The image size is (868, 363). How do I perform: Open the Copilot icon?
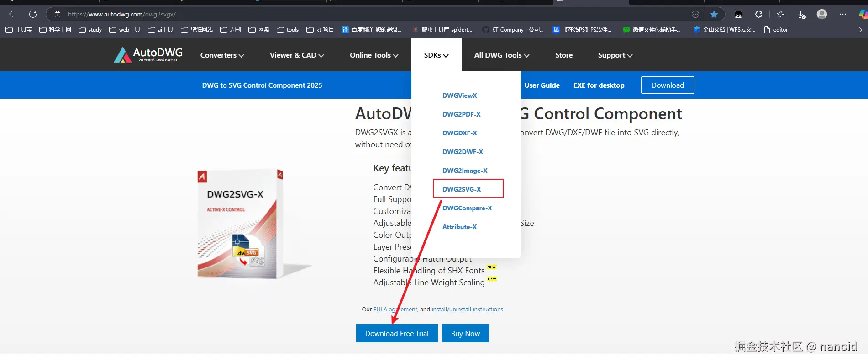pos(863,14)
